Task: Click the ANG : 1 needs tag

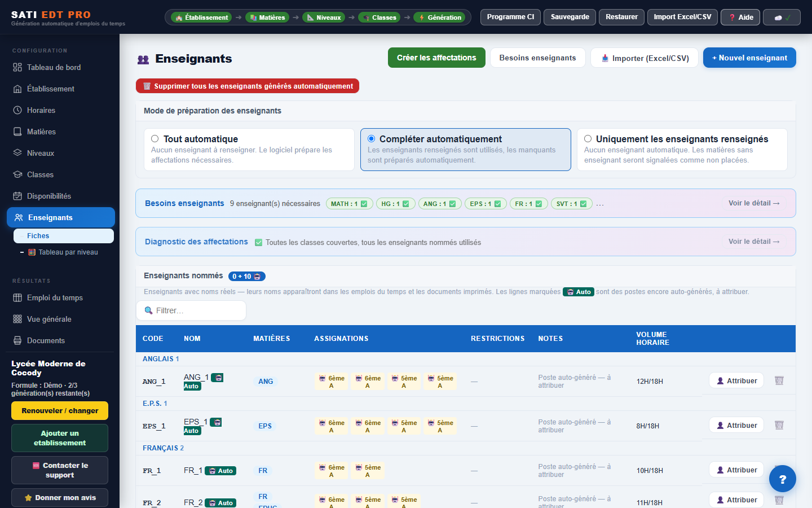Action: coord(440,204)
